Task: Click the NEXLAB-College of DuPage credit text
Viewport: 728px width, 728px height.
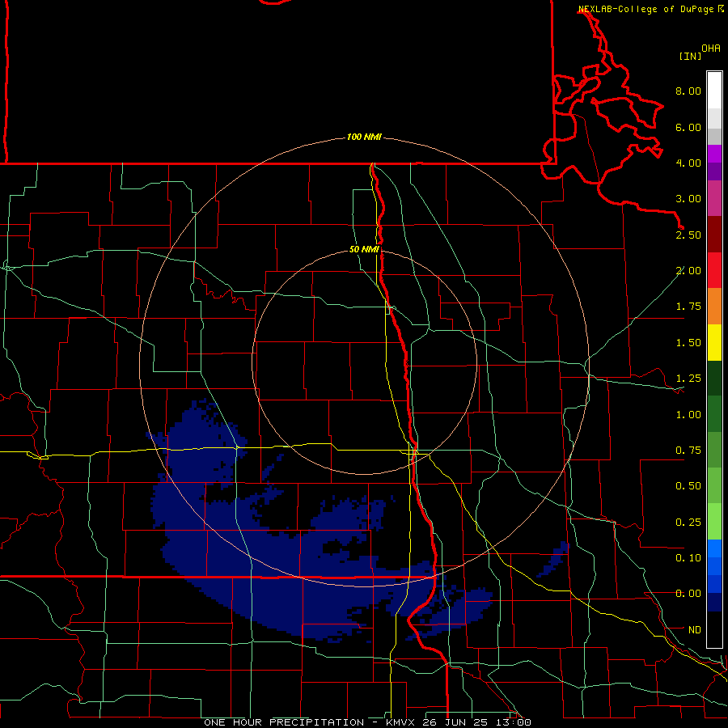Action: [645, 9]
